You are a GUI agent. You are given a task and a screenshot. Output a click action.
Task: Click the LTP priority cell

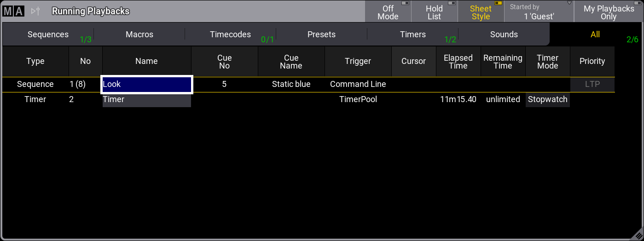click(592, 85)
